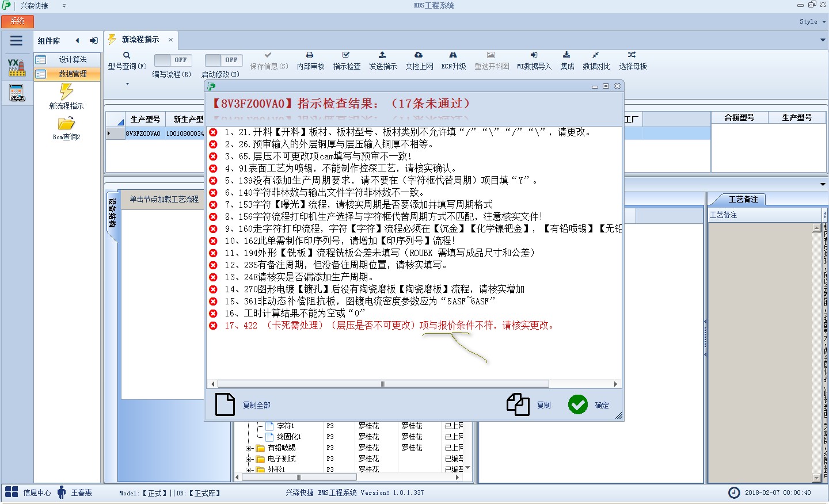829x504 pixels.
Task: Open 信息中心 from the status bar
Action: (28, 492)
